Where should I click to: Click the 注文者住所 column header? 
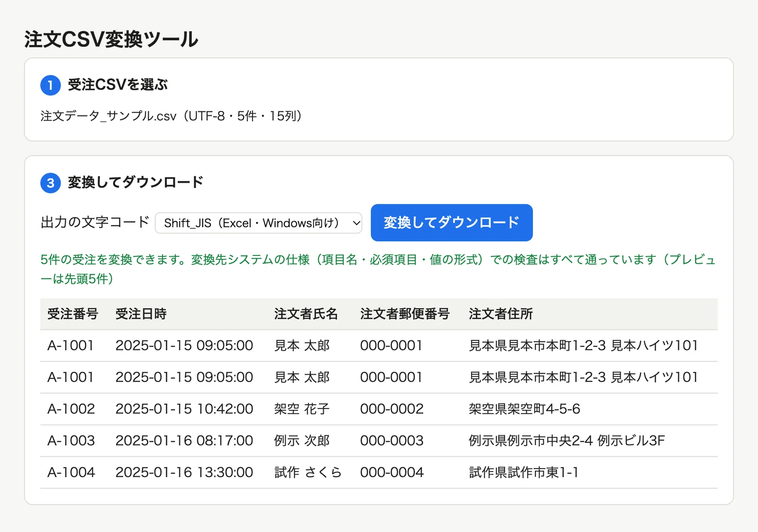click(501, 314)
